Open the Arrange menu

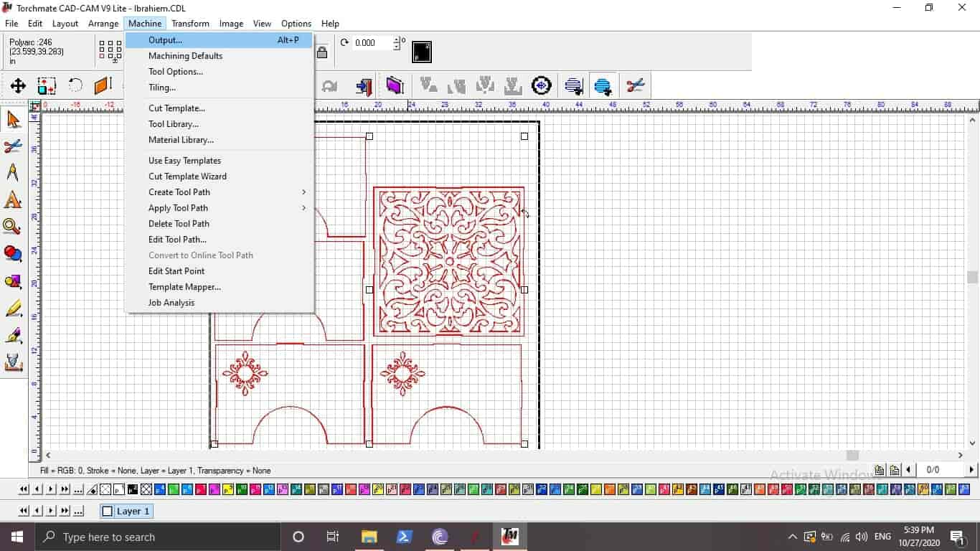pos(103,24)
